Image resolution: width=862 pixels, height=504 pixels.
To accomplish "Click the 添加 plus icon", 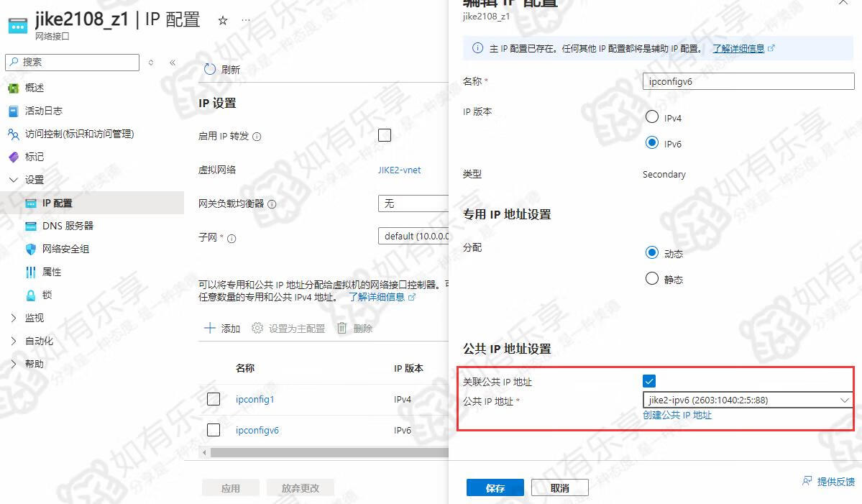I will click(209, 328).
